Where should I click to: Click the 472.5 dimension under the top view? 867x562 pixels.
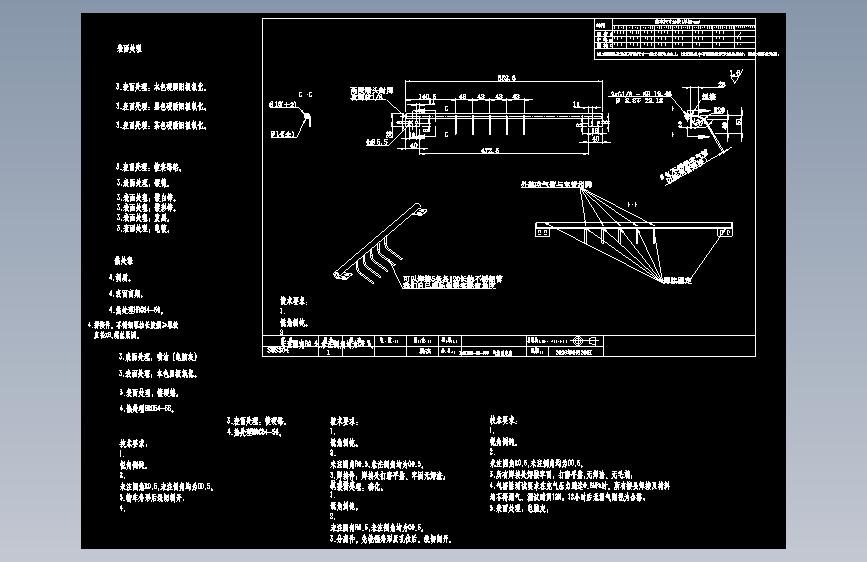click(x=490, y=150)
